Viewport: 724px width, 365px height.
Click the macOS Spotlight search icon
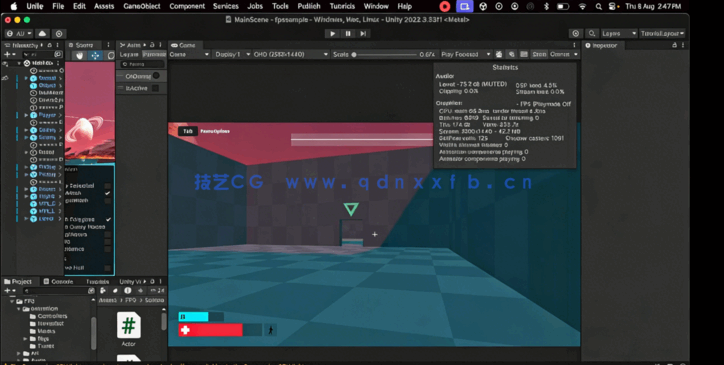599,6
